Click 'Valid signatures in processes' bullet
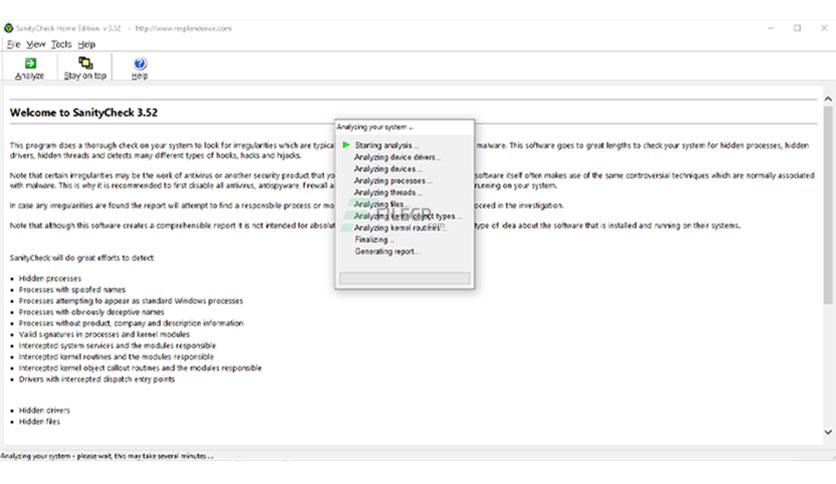 (104, 334)
